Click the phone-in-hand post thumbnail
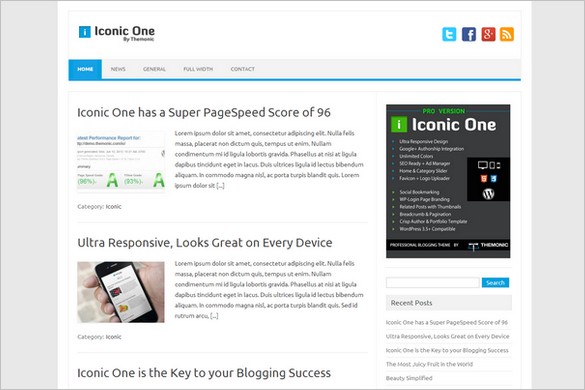585x390 pixels. tap(121, 292)
